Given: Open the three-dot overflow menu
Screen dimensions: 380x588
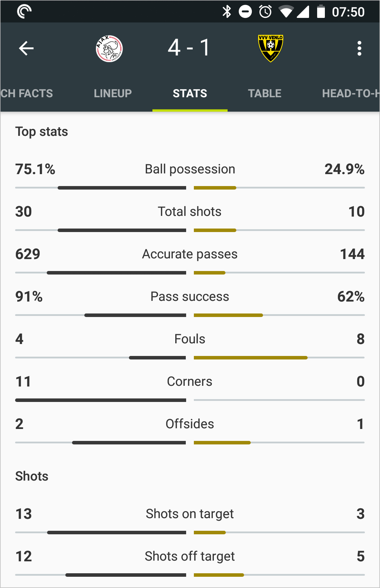Looking at the screenshot, I should click(359, 48).
